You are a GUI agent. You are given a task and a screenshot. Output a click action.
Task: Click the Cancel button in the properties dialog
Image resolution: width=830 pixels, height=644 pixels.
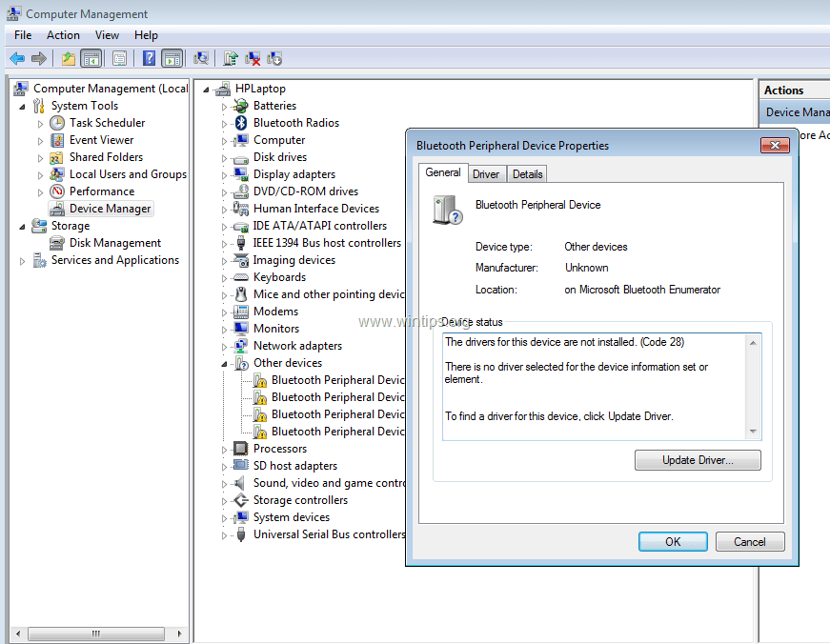[x=750, y=541]
